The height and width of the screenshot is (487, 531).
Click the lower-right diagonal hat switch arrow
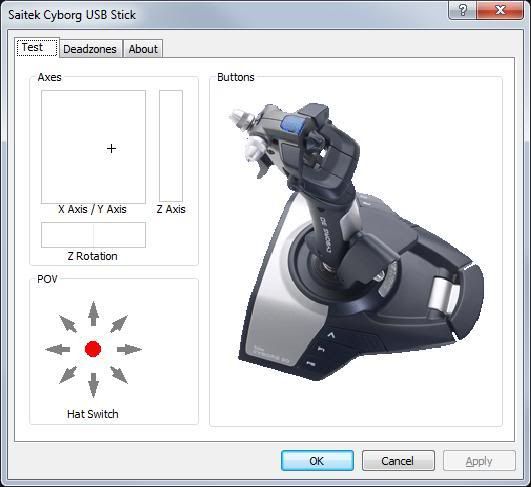tap(119, 375)
